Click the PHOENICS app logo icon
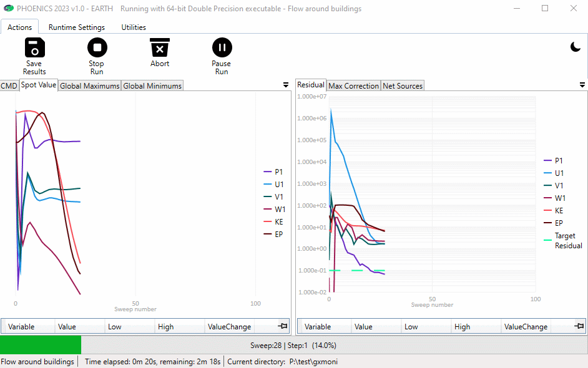The width and height of the screenshot is (588, 368). tap(8, 9)
